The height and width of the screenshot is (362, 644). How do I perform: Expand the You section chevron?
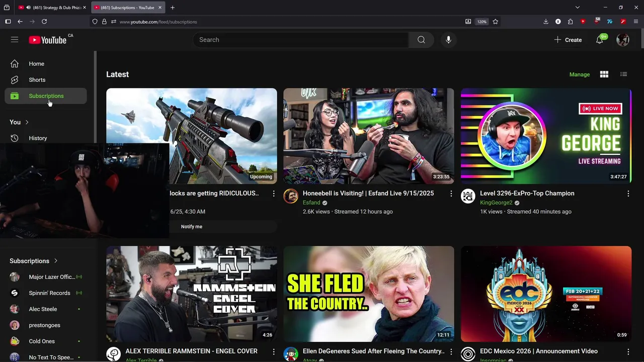(x=27, y=122)
